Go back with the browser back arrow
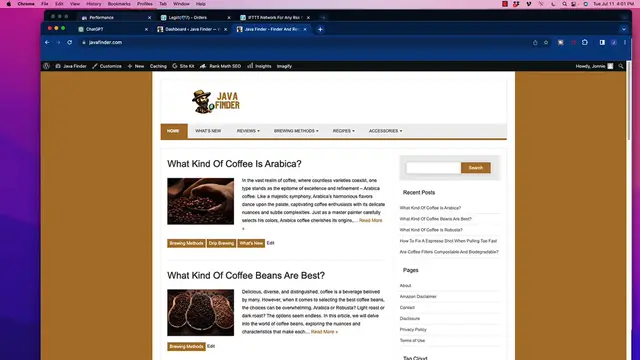This screenshot has width=640, height=360. (47, 42)
